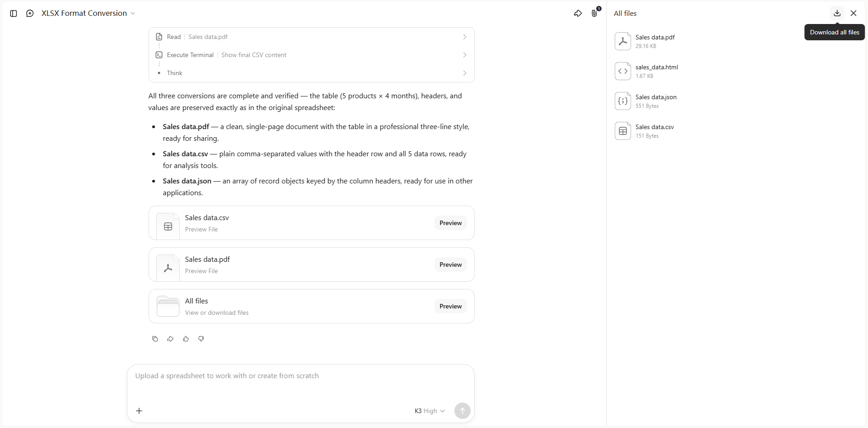Start a new chat with plus-bubble icon
The width and height of the screenshot is (868, 428).
click(x=30, y=14)
